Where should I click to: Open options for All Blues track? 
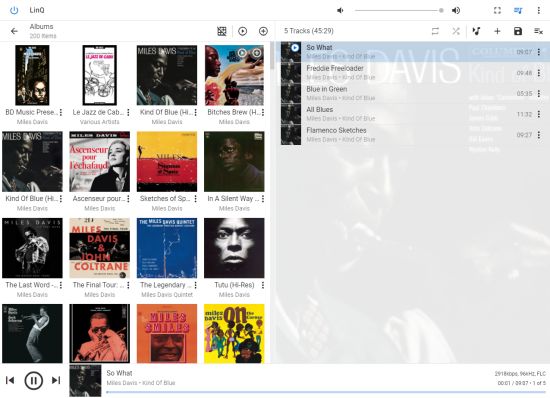539,114
